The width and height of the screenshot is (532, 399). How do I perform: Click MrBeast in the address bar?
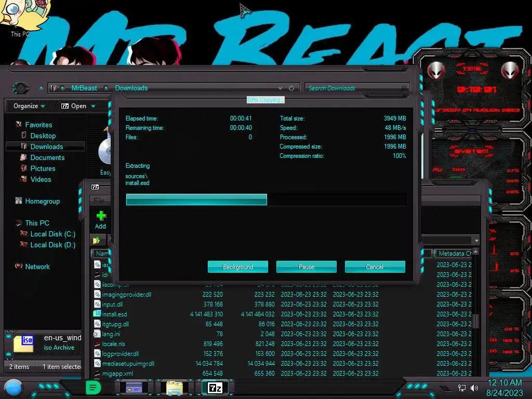click(x=84, y=88)
